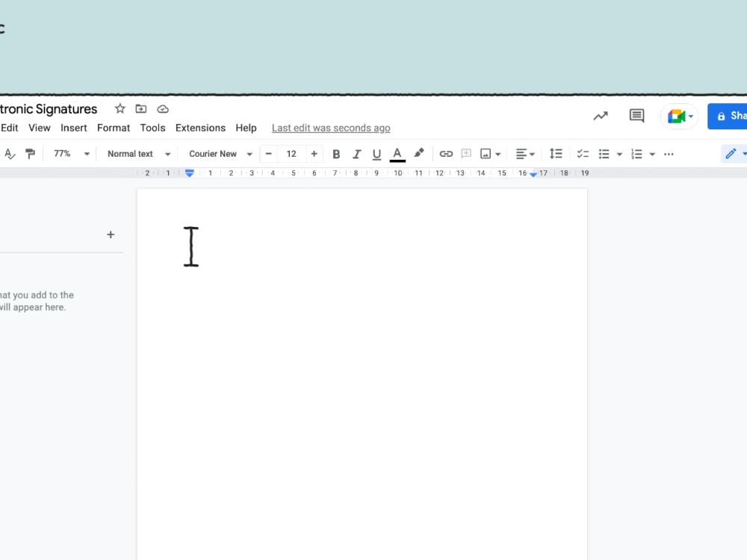The image size is (747, 560).
Task: Toggle bold formatting
Action: (x=336, y=154)
